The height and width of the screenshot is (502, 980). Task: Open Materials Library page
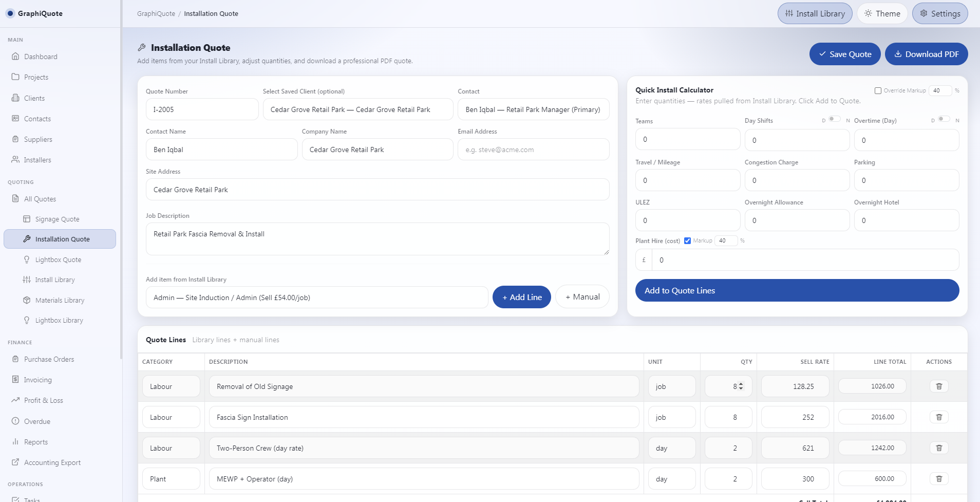coord(60,300)
